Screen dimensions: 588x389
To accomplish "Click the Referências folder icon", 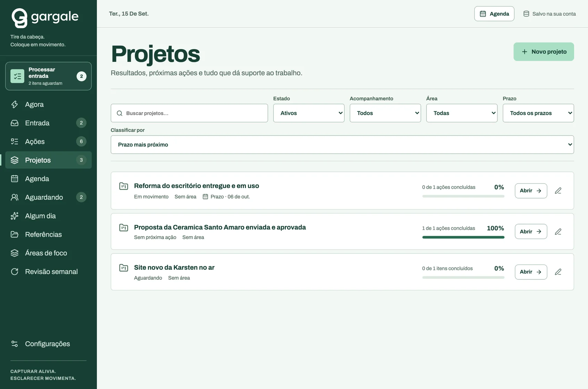I will [x=15, y=234].
